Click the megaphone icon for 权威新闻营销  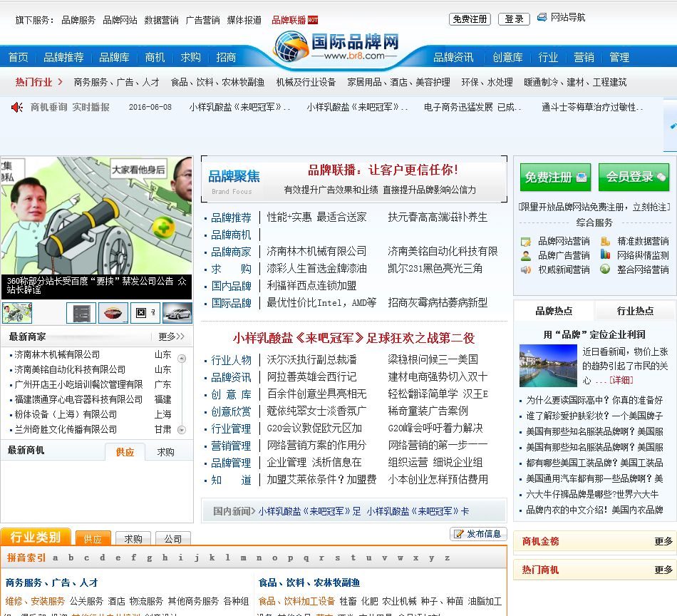point(526,269)
